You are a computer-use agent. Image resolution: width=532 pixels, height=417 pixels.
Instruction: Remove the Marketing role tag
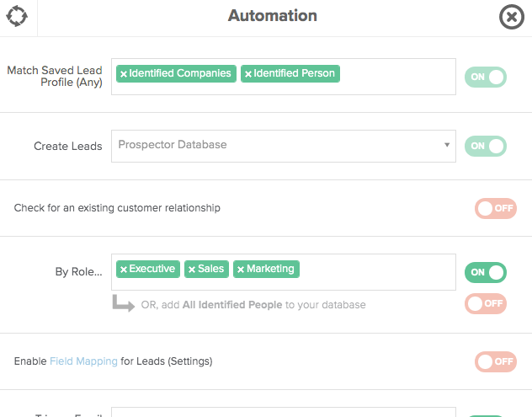click(x=241, y=270)
